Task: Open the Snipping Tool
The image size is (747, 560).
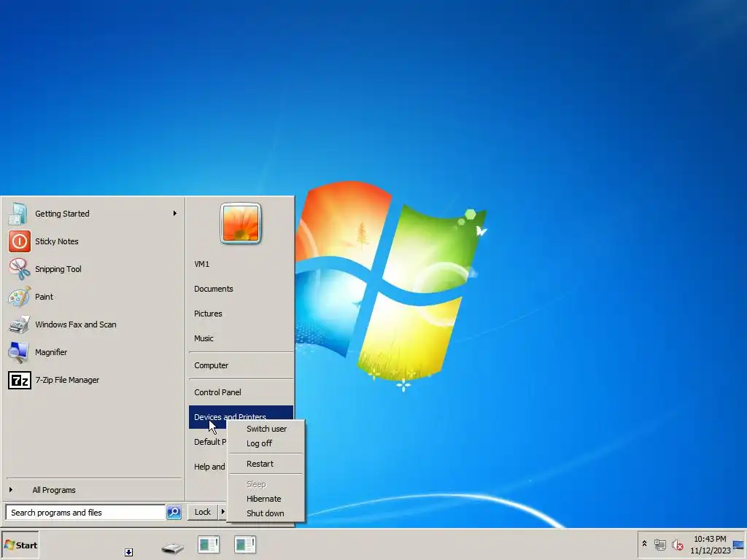Action: [93, 269]
